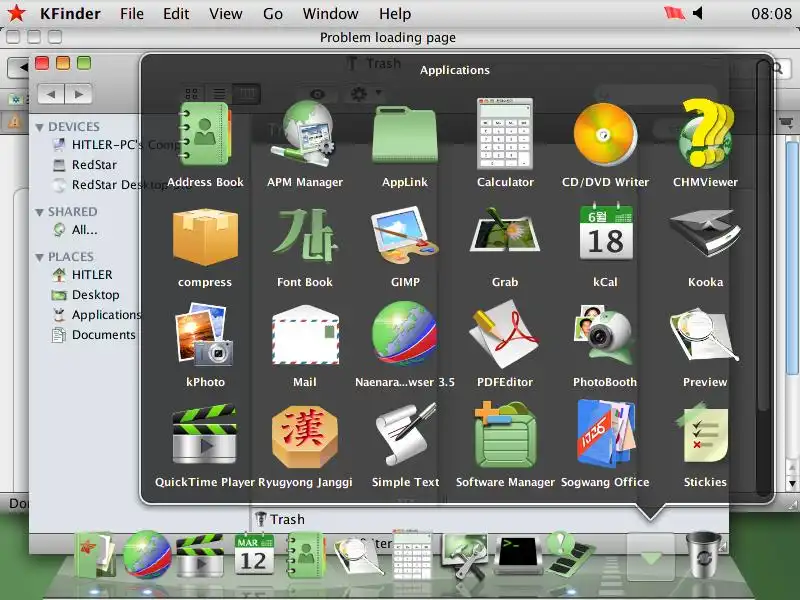Open Font Book
This screenshot has height=600, width=800.
305,236
